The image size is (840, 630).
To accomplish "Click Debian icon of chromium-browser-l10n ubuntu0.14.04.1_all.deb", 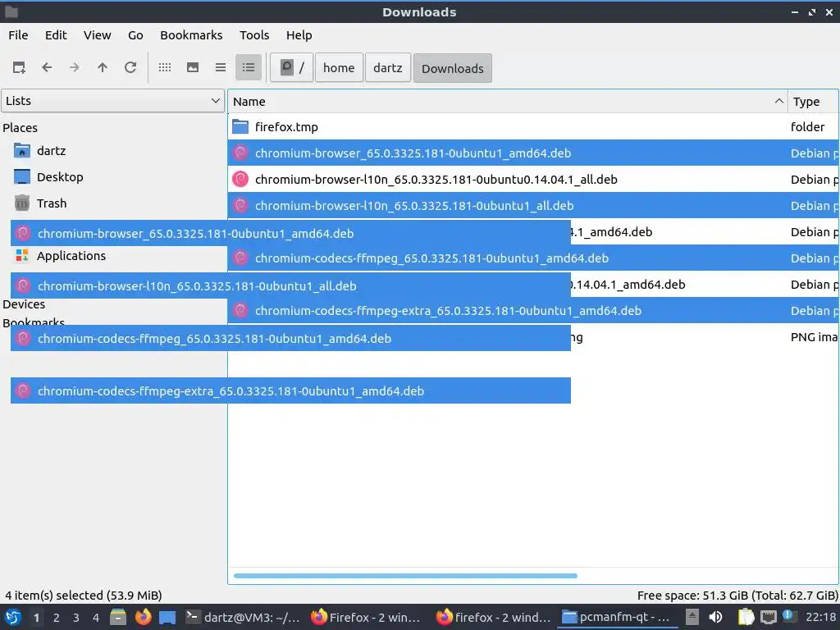I will [x=240, y=180].
